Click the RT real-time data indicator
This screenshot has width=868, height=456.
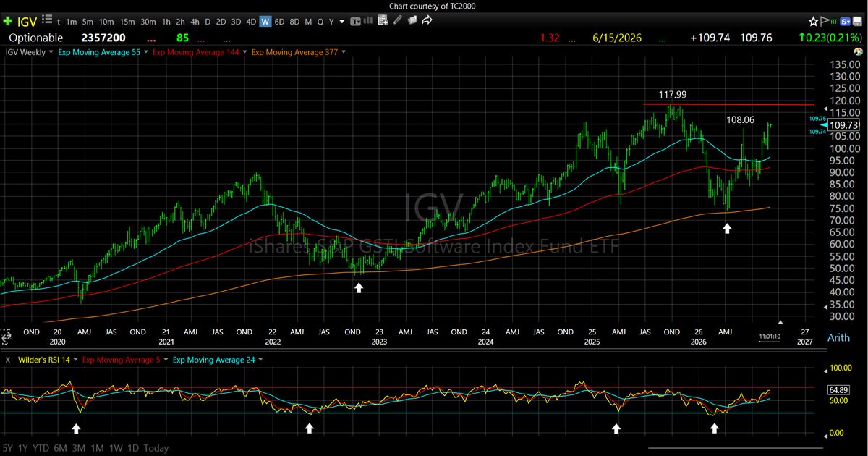point(834,22)
